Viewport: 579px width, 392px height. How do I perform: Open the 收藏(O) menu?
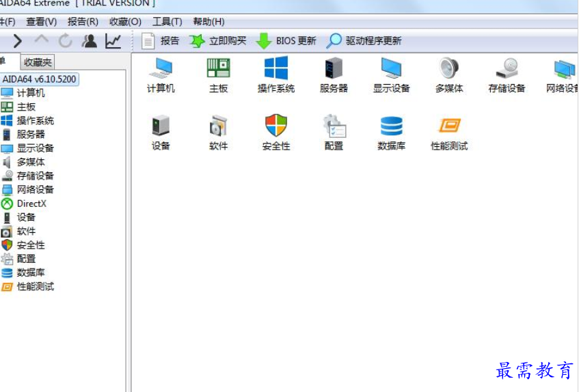coord(125,22)
